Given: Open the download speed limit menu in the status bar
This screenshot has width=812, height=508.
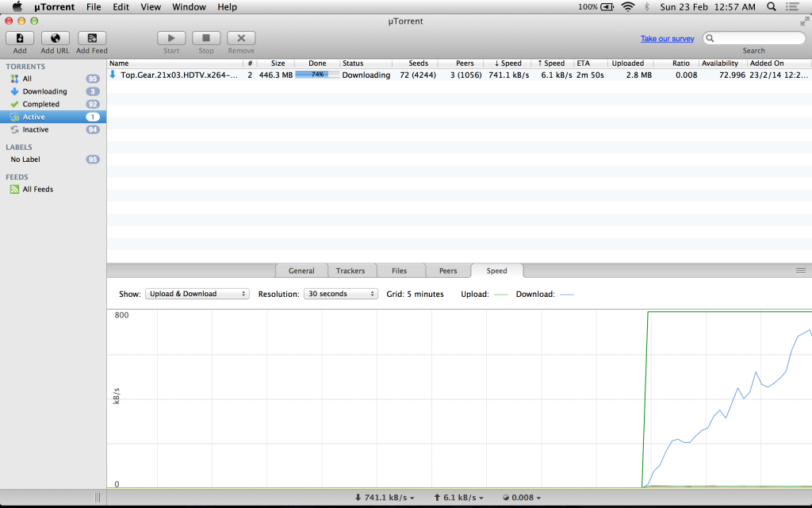Looking at the screenshot, I should coord(385,498).
